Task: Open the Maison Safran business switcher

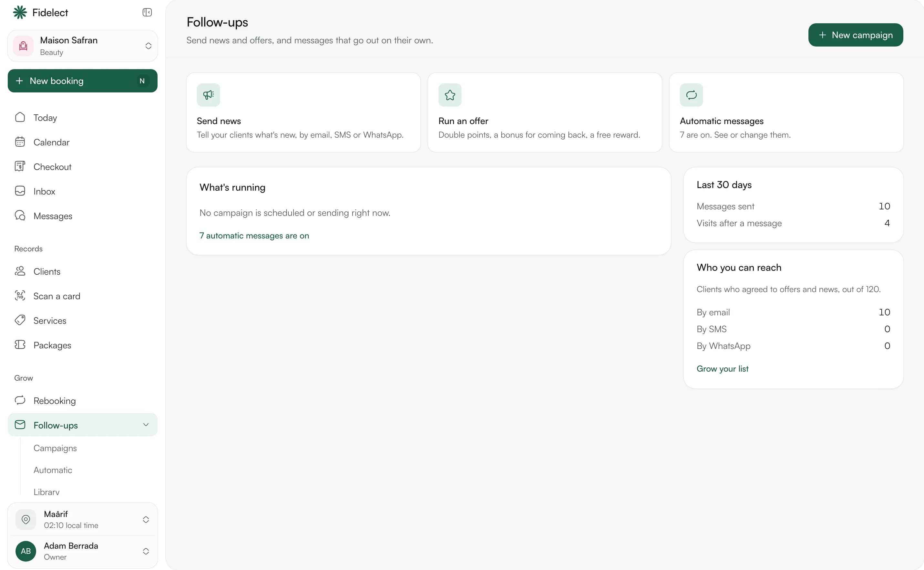Action: point(83,46)
